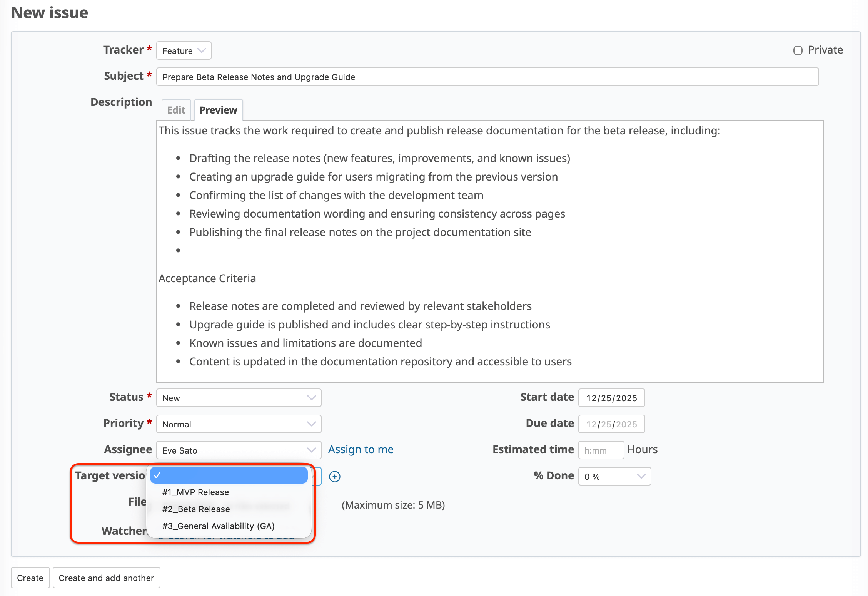Image resolution: width=868 pixels, height=596 pixels.
Task: Open the Tracker dropdown
Action: [184, 51]
